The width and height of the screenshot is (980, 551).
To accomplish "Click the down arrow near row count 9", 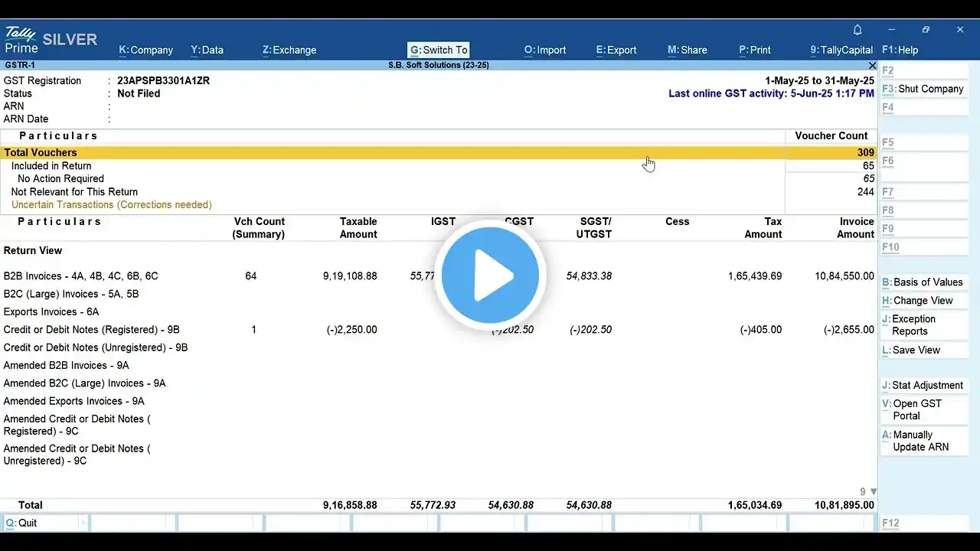I will (x=874, y=492).
